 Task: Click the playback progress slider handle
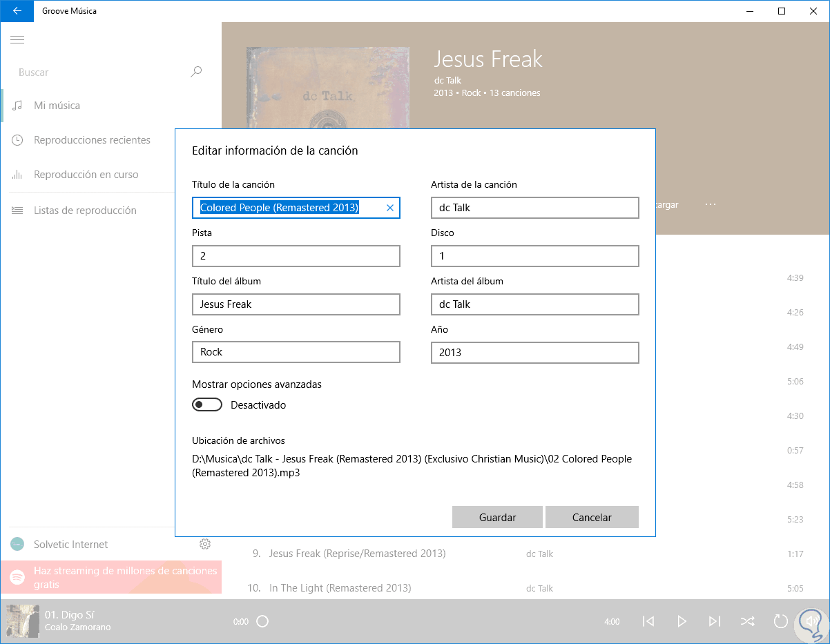point(262,621)
